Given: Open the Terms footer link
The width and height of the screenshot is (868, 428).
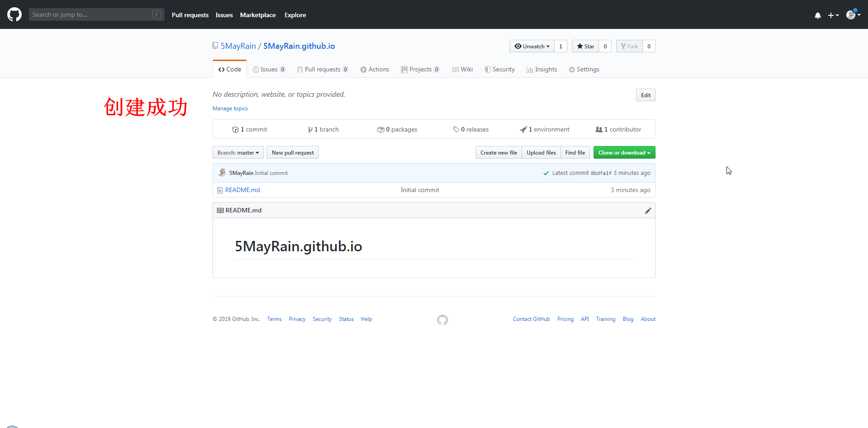Looking at the screenshot, I should (274, 319).
